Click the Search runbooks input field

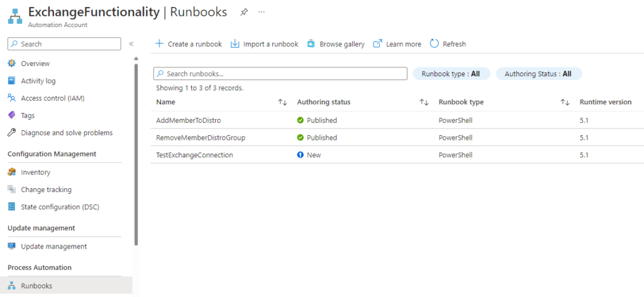[x=280, y=74]
